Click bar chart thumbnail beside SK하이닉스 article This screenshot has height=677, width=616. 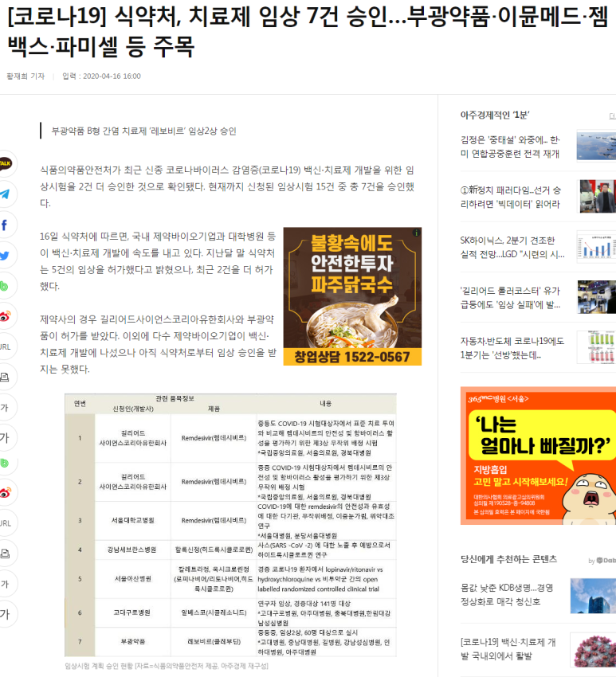(x=596, y=247)
